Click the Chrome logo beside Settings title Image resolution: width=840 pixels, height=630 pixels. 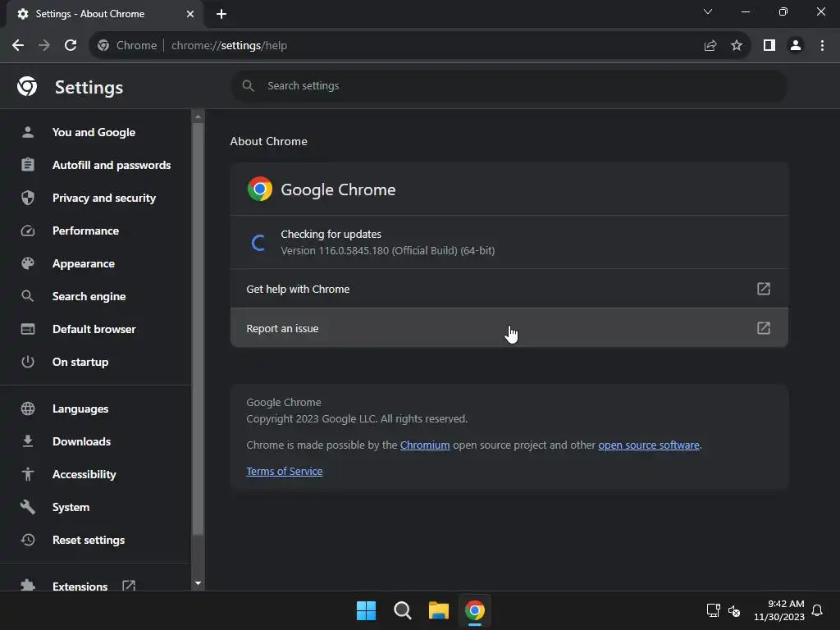click(x=27, y=86)
